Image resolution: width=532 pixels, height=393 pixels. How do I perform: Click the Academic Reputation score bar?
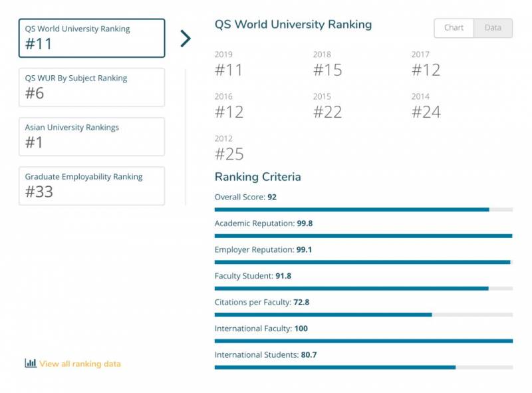pos(363,235)
